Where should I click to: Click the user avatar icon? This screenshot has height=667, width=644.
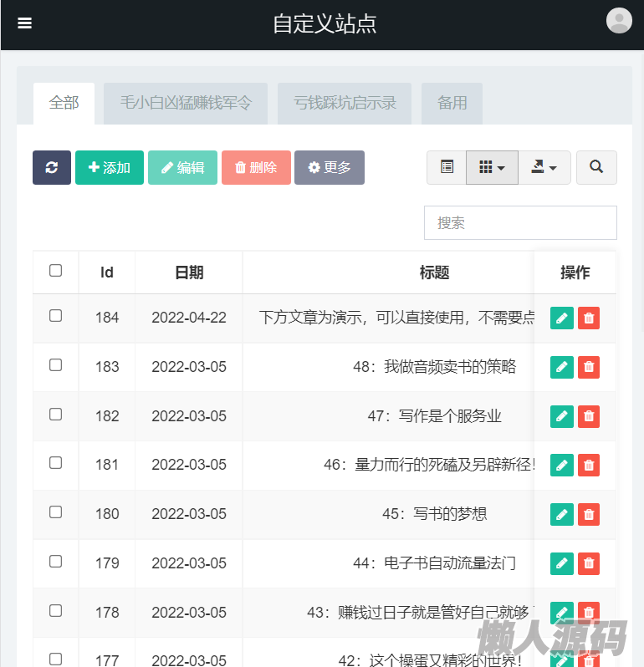(x=619, y=21)
